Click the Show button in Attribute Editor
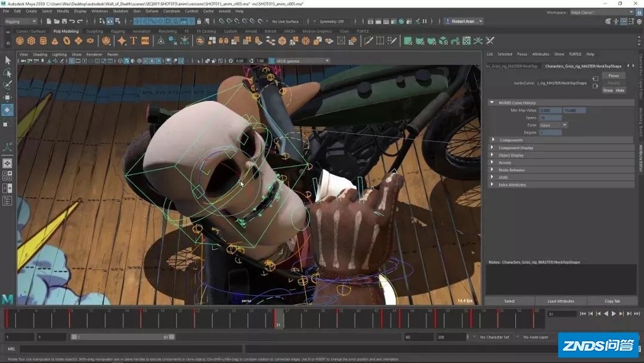 tap(608, 90)
